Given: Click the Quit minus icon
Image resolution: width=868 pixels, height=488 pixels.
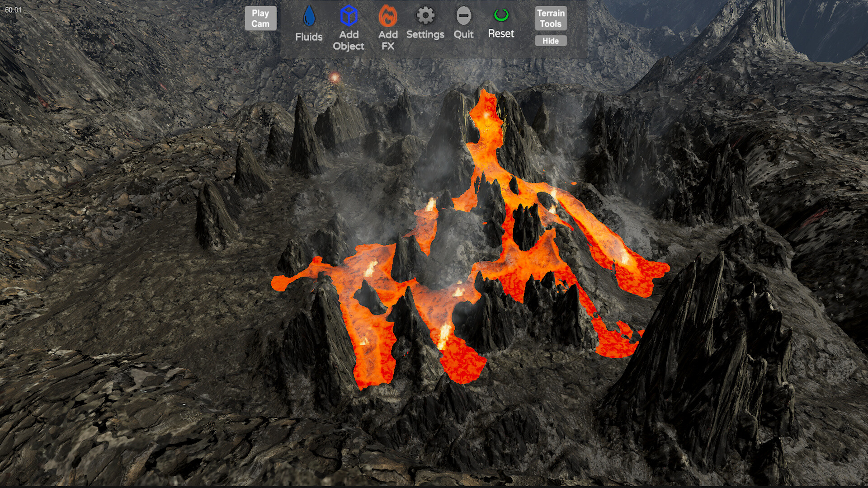Looking at the screenshot, I should point(463,16).
